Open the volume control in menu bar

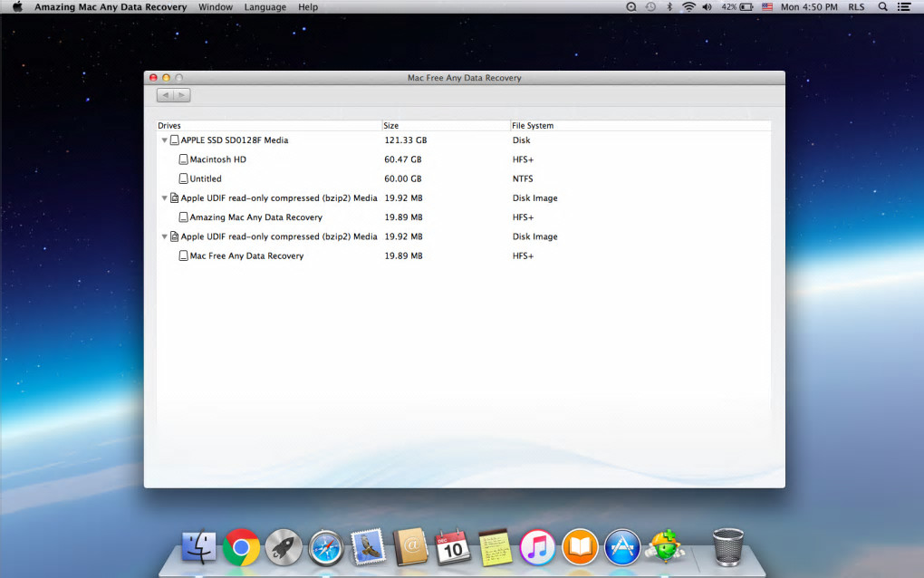coord(707,7)
